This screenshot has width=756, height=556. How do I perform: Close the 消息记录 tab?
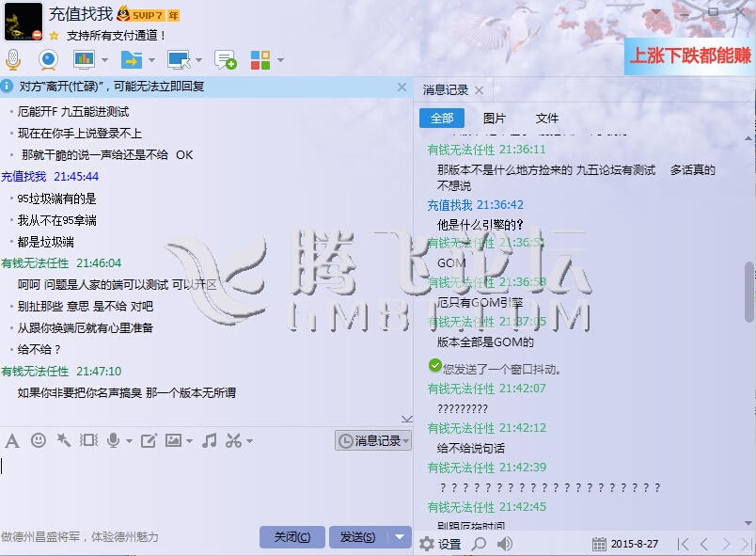click(479, 90)
